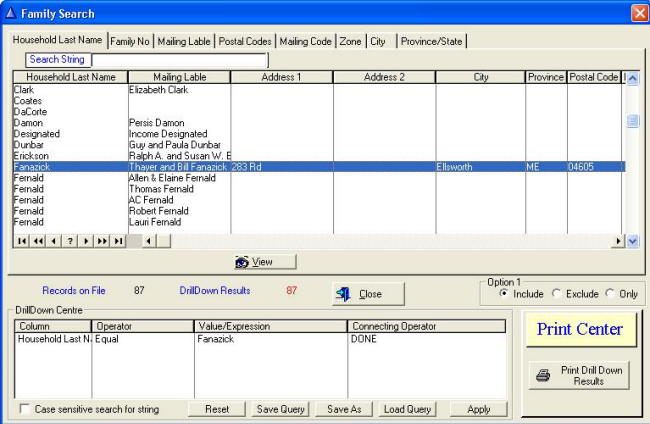Jump to last record in grid navigator
The image size is (650, 424).
pos(119,241)
